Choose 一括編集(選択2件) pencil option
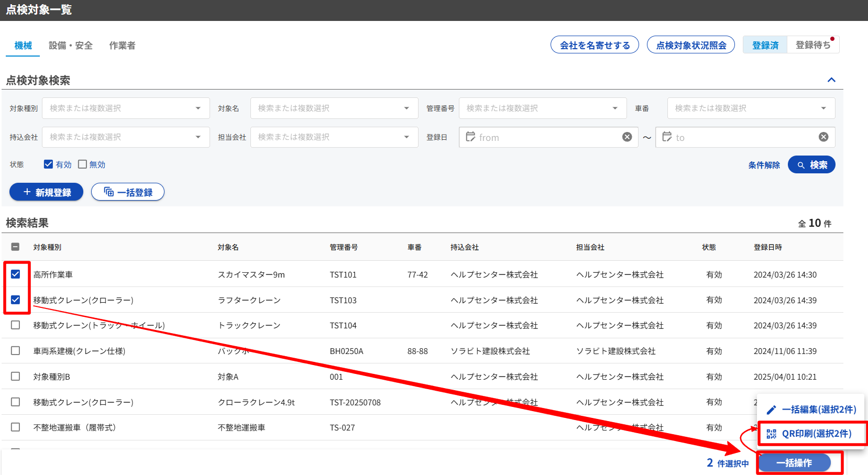 pyautogui.click(x=811, y=410)
